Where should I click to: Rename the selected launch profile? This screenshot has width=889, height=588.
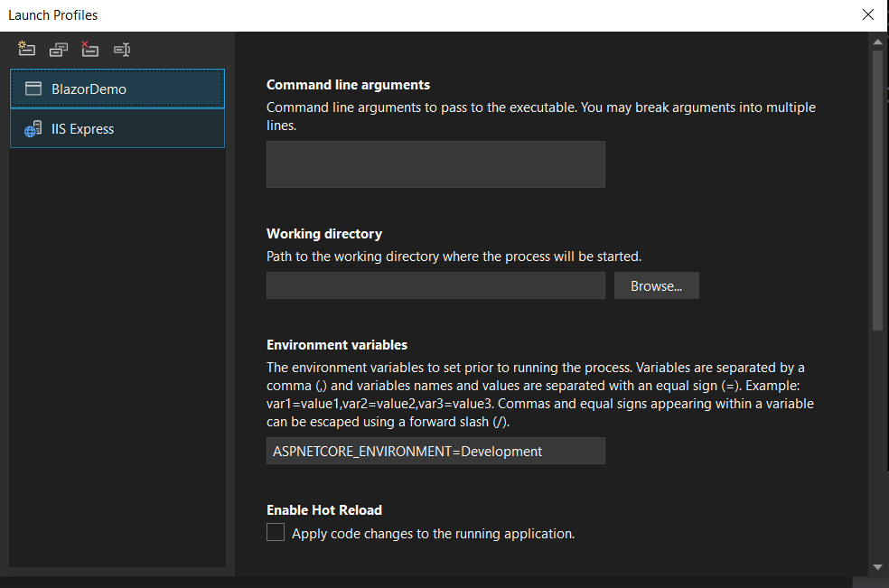pos(122,50)
